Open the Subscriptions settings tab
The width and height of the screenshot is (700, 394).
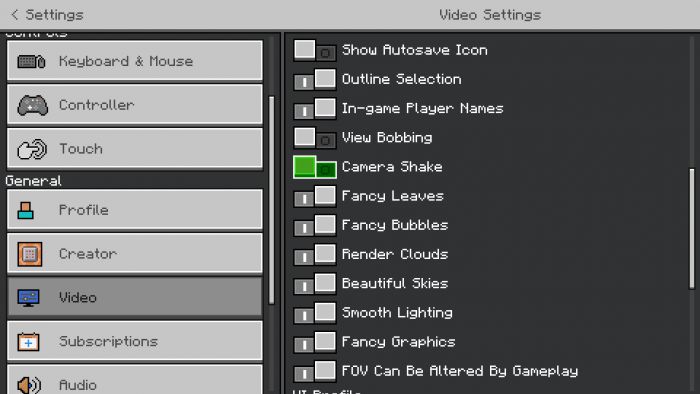135,341
